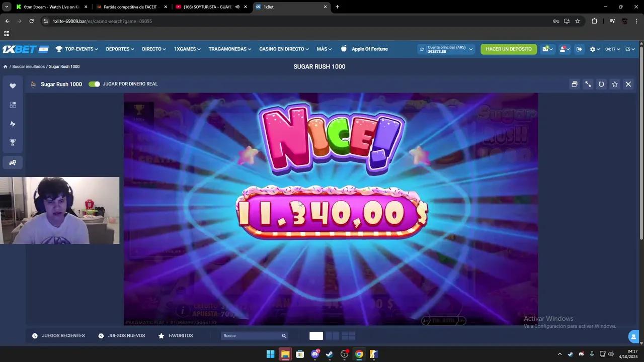
Task: Select the four-game window layout
Action: pyautogui.click(x=349, y=336)
